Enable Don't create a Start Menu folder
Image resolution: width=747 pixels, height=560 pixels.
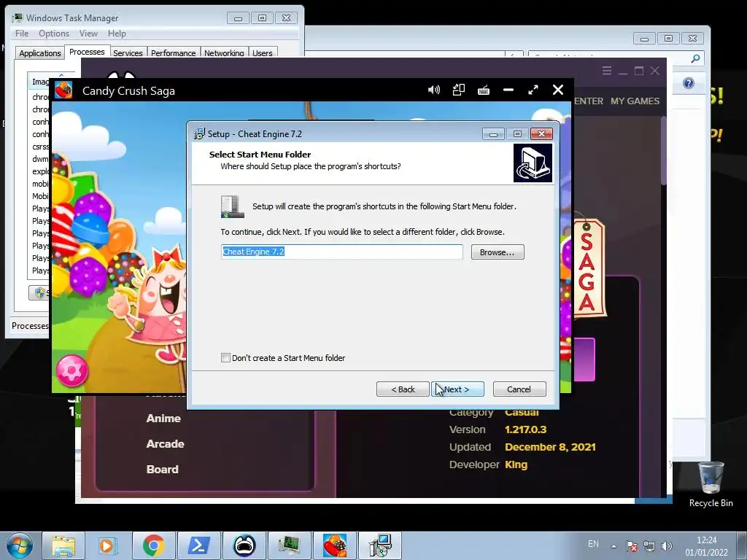click(x=226, y=357)
